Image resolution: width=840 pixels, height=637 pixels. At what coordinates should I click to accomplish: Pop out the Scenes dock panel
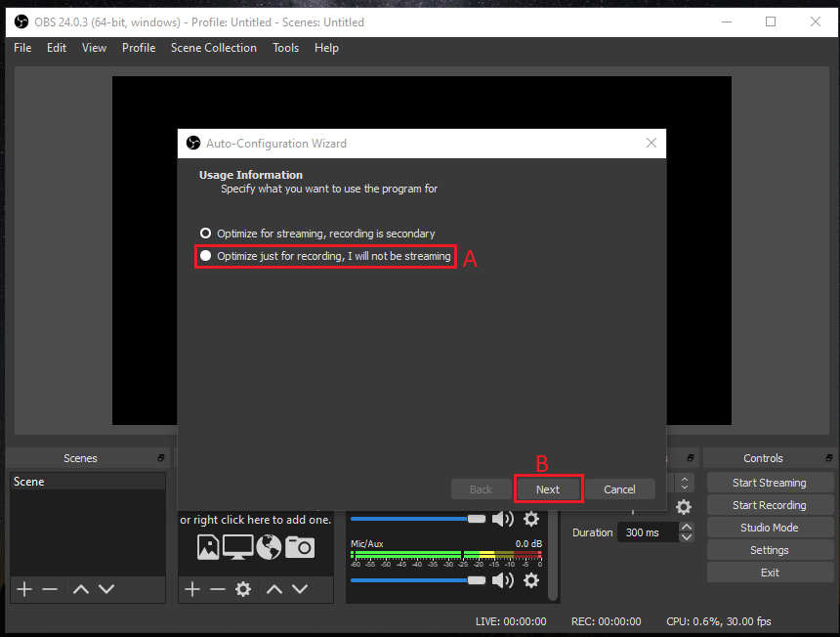pos(160,458)
